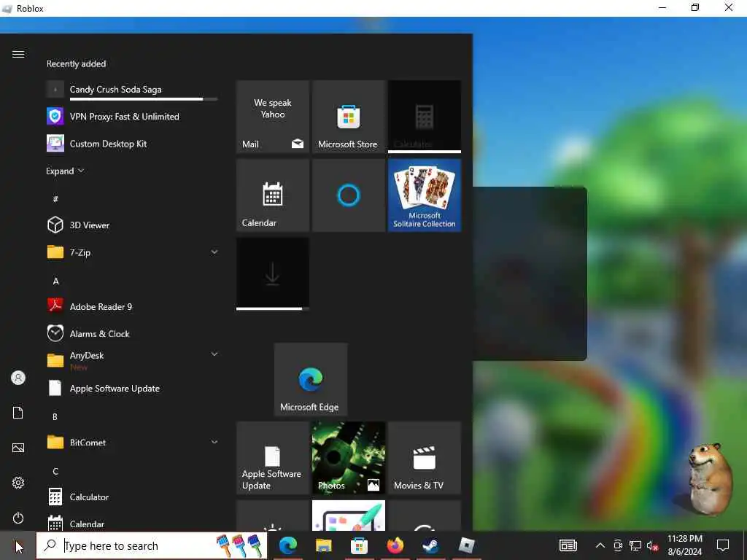Open Settings gear in Start sidebar
This screenshot has width=747, height=560.
(x=18, y=483)
